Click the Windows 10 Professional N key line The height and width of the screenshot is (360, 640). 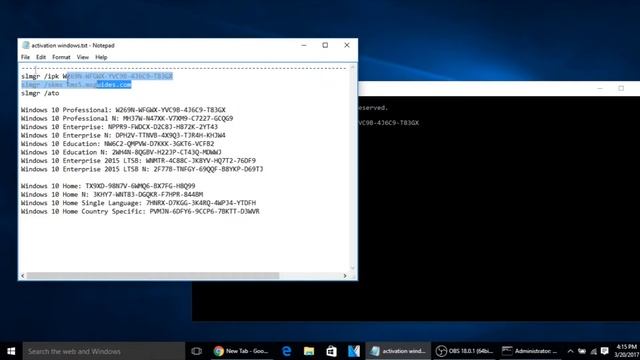(x=127, y=118)
